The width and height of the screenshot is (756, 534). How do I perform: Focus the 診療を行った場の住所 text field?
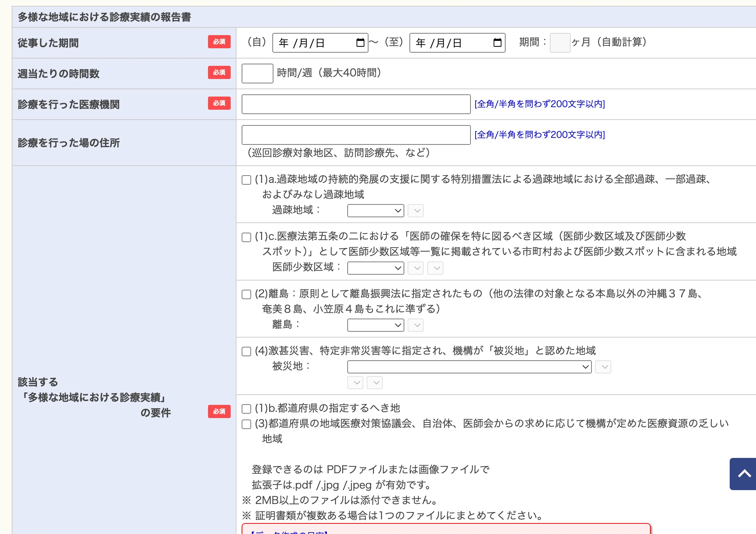[356, 135]
